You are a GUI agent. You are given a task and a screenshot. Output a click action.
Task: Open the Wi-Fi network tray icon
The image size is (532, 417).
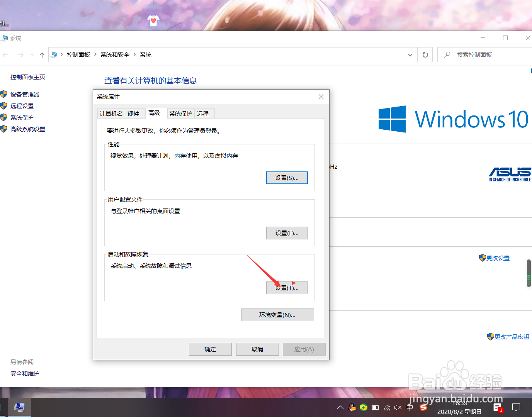(387, 407)
